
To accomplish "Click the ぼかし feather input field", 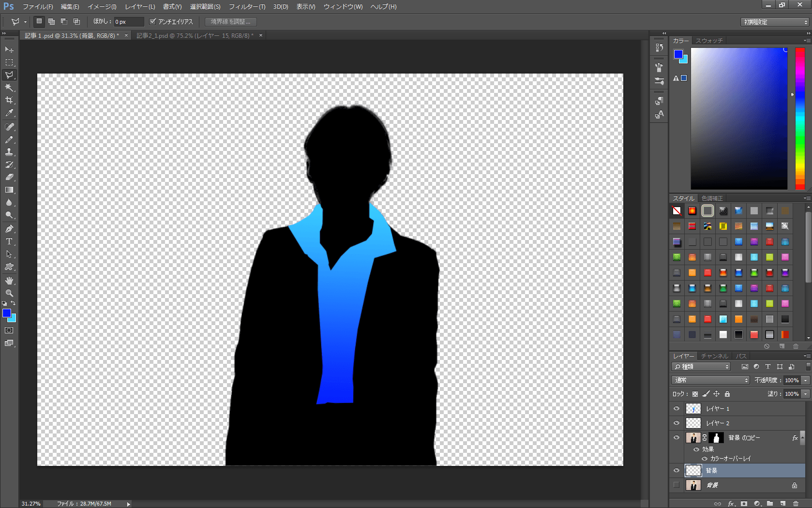I will (x=129, y=22).
